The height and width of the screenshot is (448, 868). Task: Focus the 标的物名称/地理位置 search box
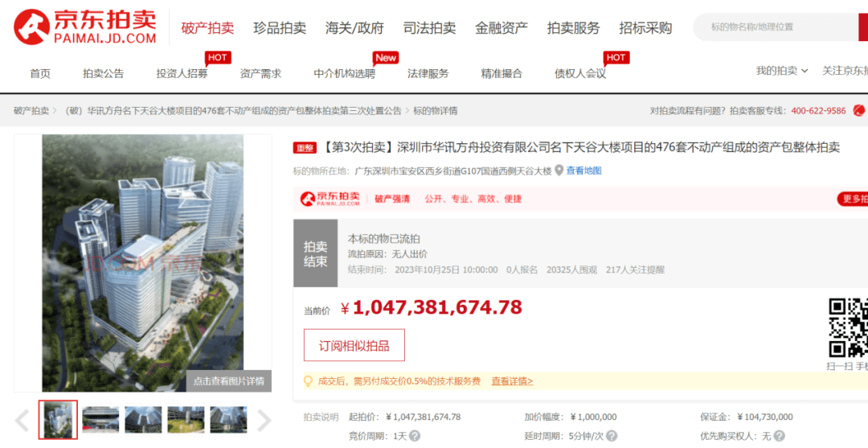coord(775,27)
